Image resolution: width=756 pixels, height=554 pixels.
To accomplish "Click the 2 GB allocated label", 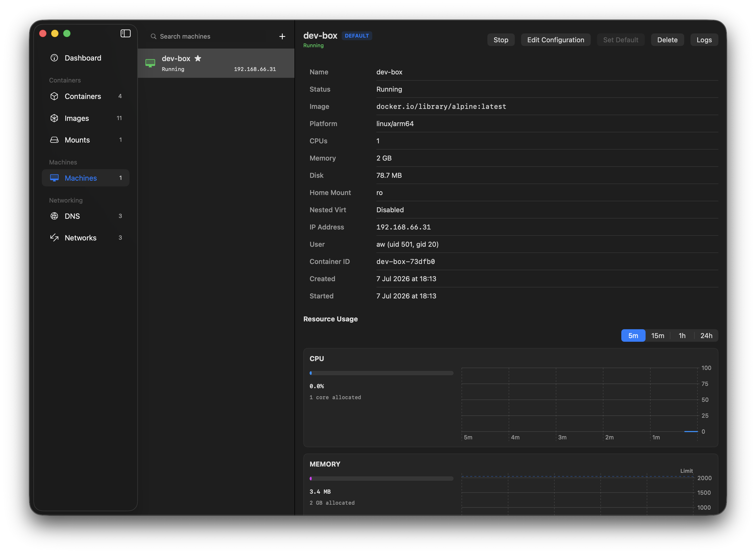I will (332, 503).
